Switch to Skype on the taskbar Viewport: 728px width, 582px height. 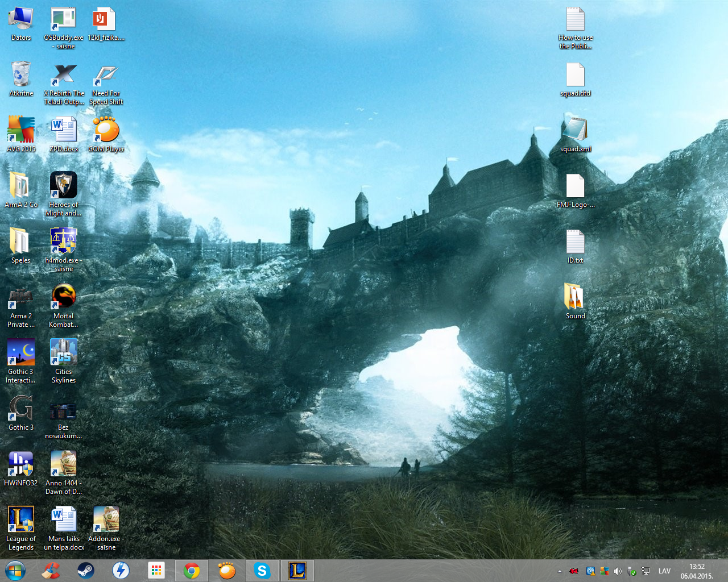point(262,570)
